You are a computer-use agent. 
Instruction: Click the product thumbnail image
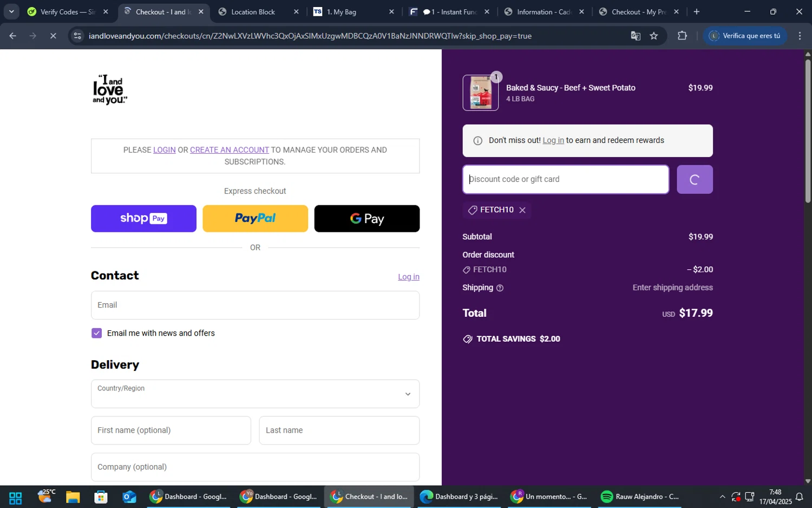(x=481, y=93)
